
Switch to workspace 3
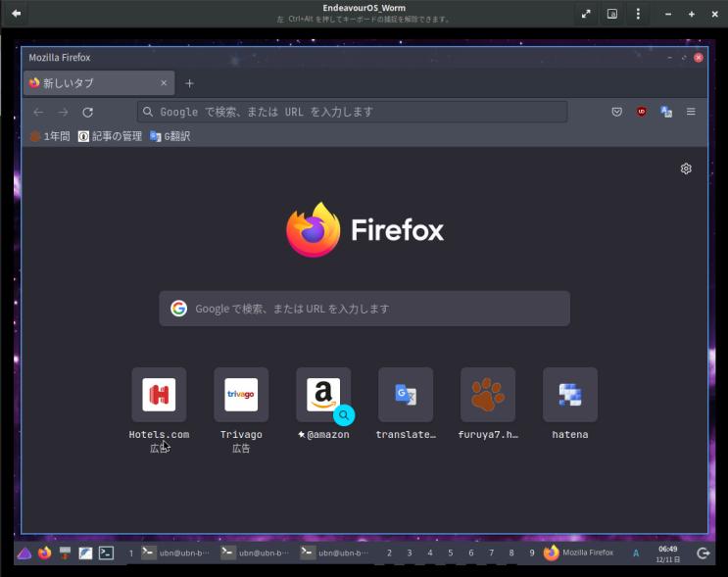(x=410, y=553)
